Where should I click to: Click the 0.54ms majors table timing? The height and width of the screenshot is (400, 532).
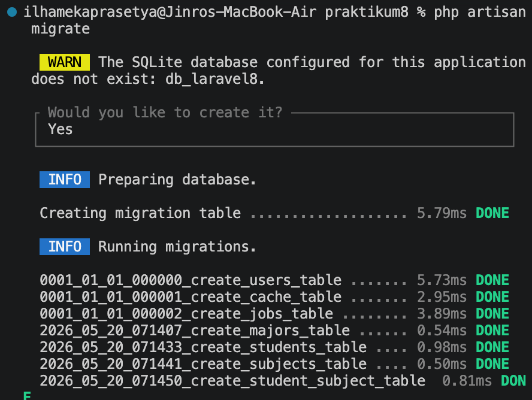coord(442,331)
